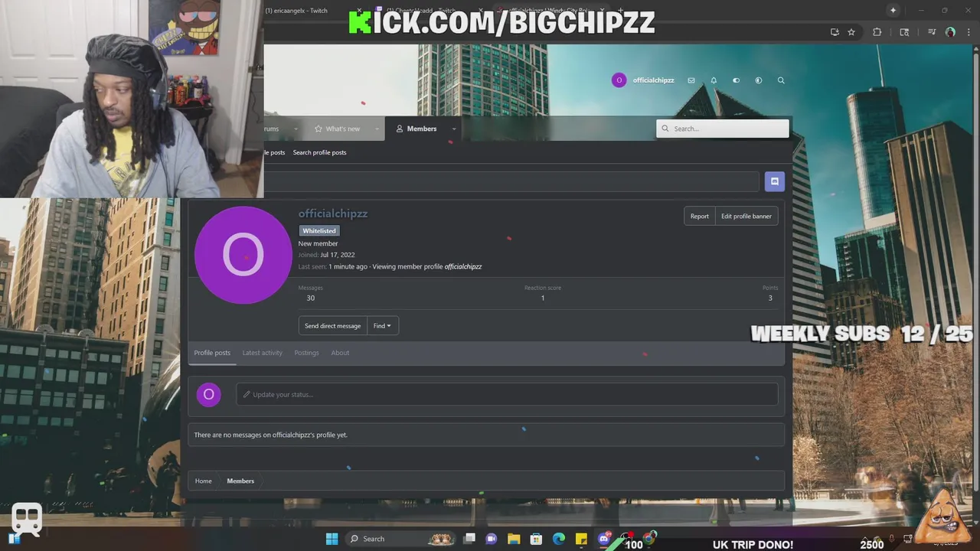Image resolution: width=980 pixels, height=551 pixels.
Task: Switch to the Postings tab
Action: [x=306, y=353]
